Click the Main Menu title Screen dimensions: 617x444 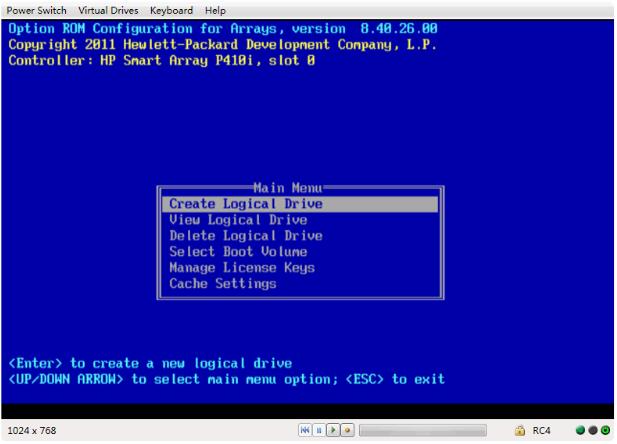288,188
